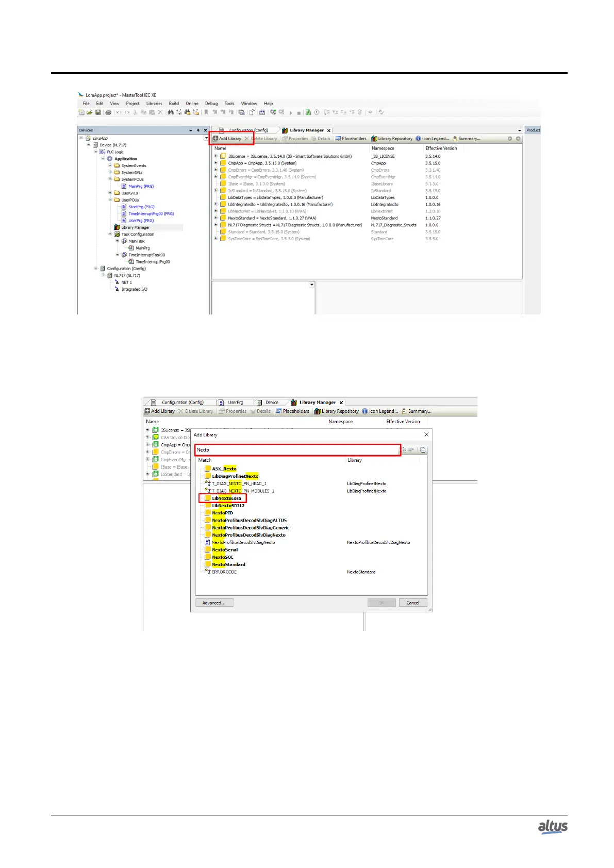Select LibNextoLora in the match list

click(x=226, y=498)
